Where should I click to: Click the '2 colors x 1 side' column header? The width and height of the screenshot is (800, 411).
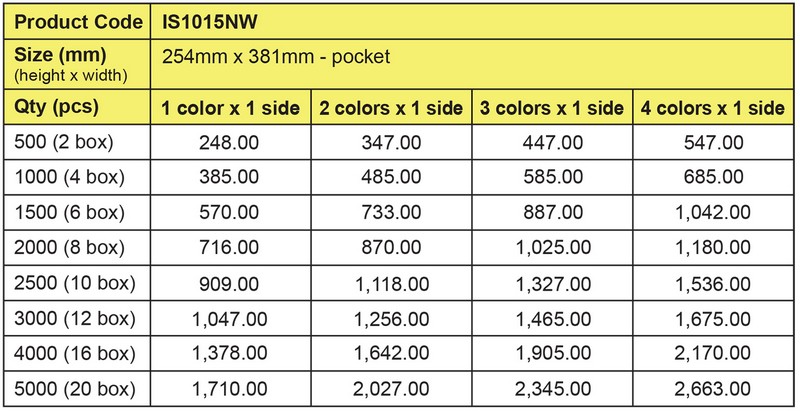pos(391,107)
